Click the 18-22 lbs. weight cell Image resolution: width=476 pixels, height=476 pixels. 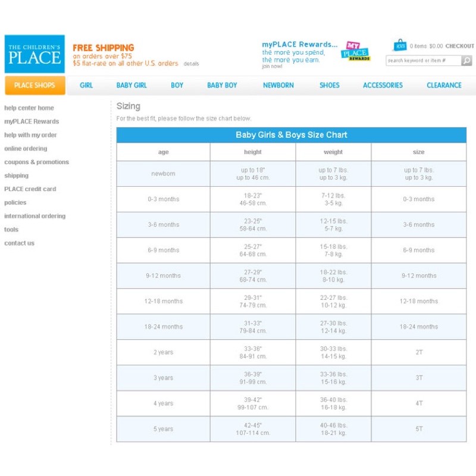click(333, 275)
